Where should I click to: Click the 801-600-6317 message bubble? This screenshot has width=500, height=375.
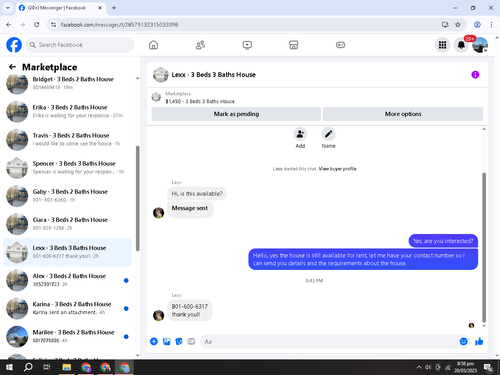click(x=190, y=310)
